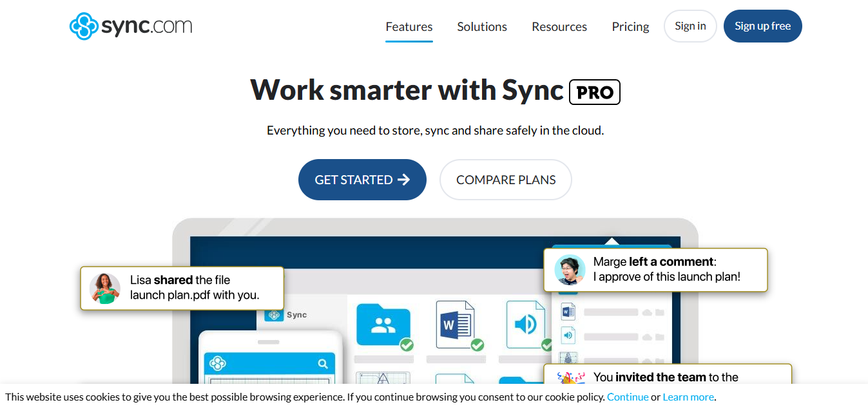Click the Sync logo on the phone mockup
868x407 pixels.
click(x=218, y=363)
